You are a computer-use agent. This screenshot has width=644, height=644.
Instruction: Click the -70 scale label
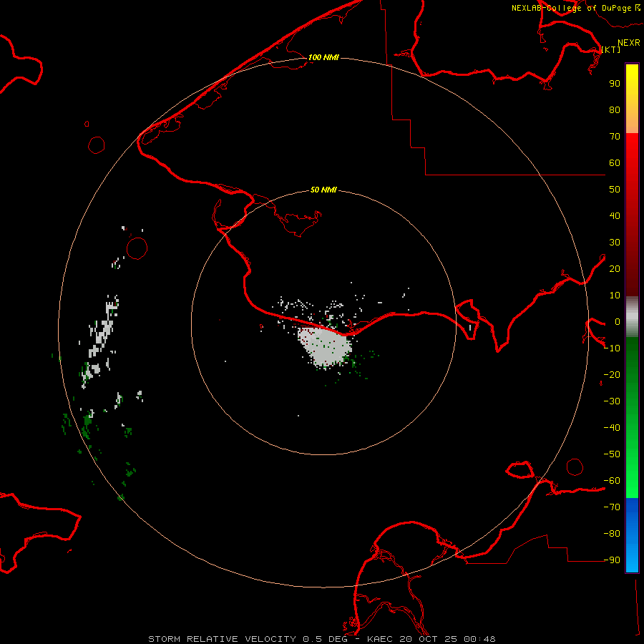point(612,507)
